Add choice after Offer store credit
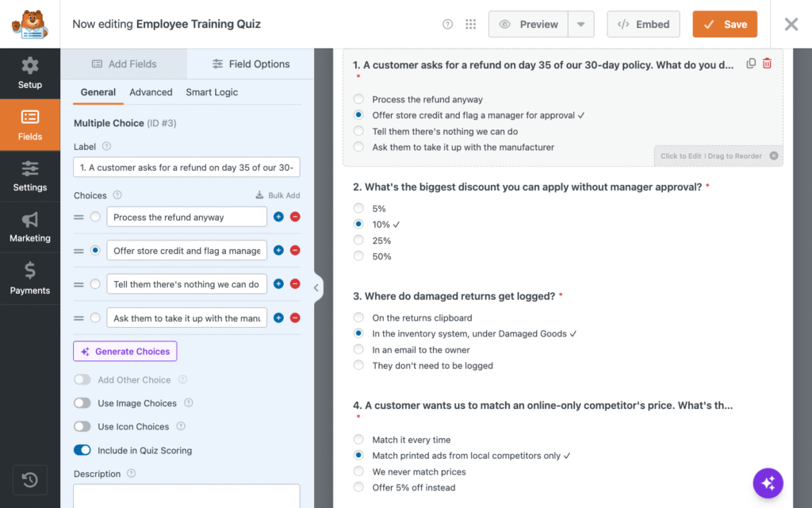 pos(278,250)
